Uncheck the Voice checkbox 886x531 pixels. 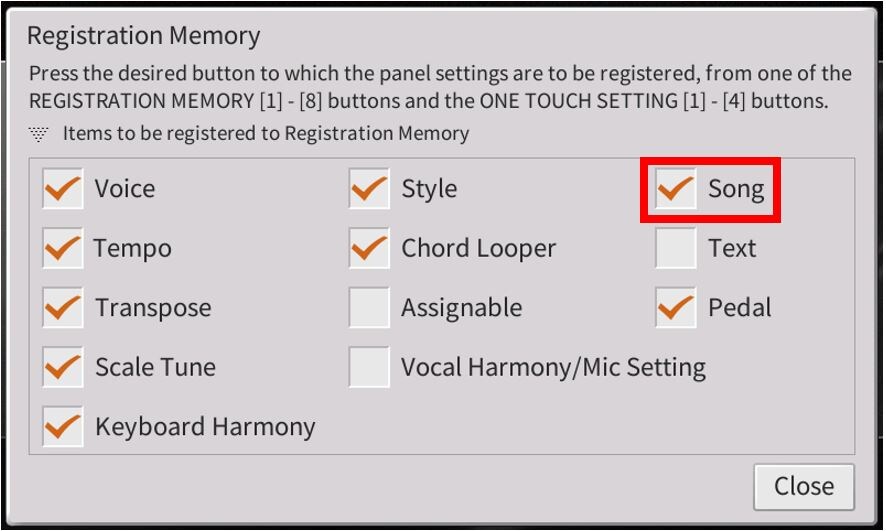click(62, 189)
